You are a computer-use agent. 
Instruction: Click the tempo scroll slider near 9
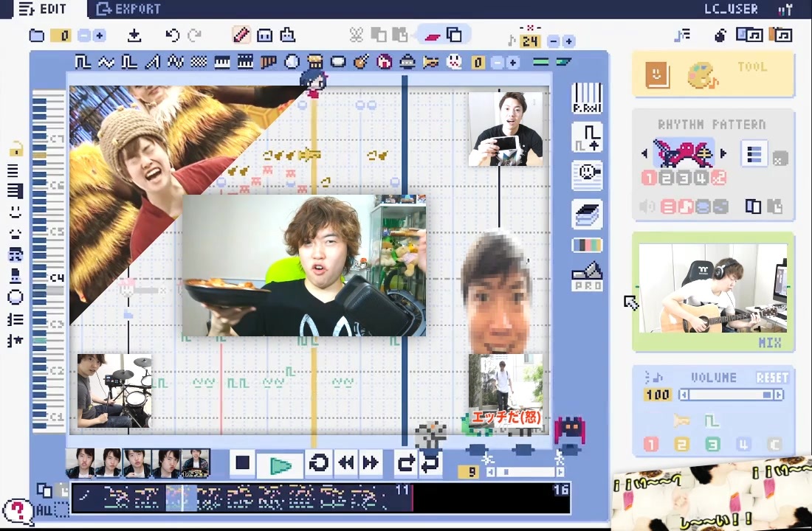click(525, 472)
